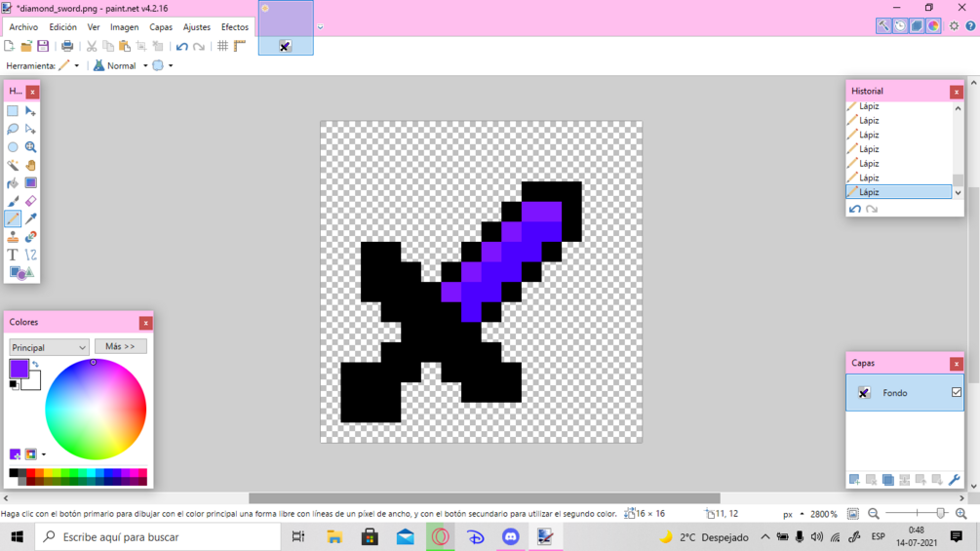Print the image using printer icon

(x=67, y=46)
